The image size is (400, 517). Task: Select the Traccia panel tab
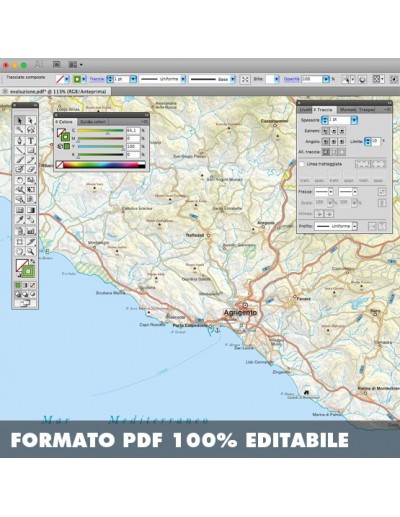click(x=323, y=110)
